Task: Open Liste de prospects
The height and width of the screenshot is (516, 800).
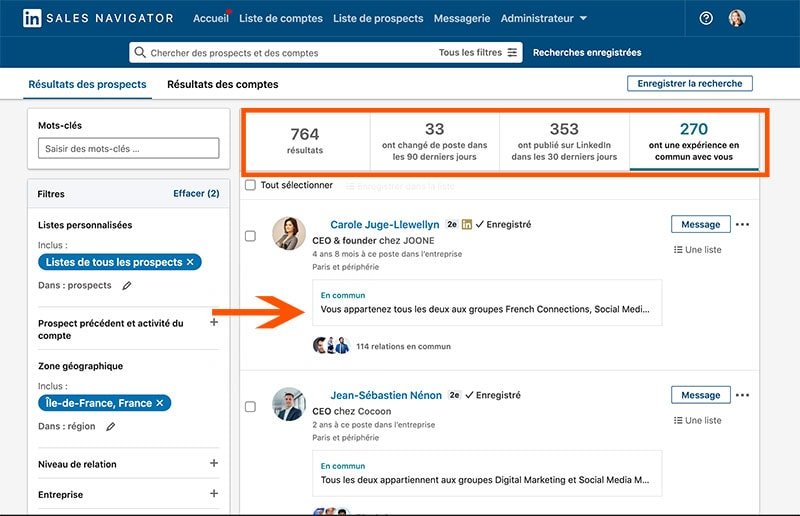Action: point(378,18)
